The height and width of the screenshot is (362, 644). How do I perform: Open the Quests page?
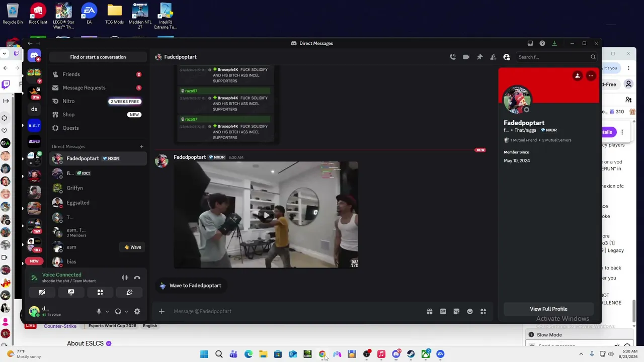pos(97,128)
